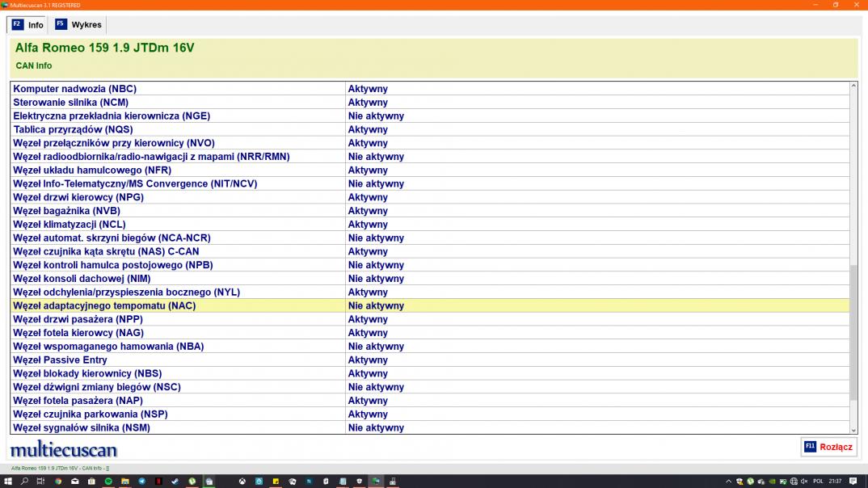The height and width of the screenshot is (488, 868).
Task: Select row Węzeł drzwi pasażera (NPP)
Action: point(430,319)
